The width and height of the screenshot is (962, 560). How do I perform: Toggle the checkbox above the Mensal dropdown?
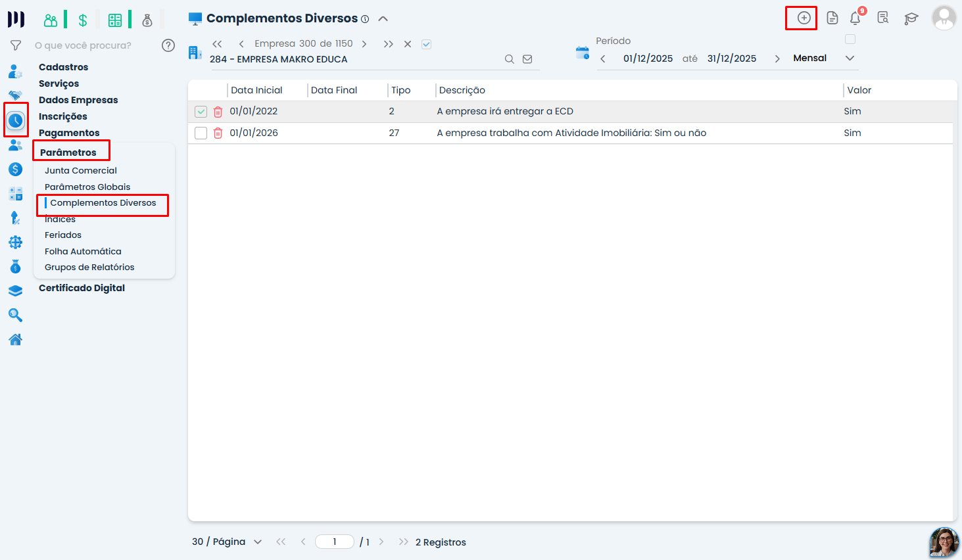click(x=850, y=39)
